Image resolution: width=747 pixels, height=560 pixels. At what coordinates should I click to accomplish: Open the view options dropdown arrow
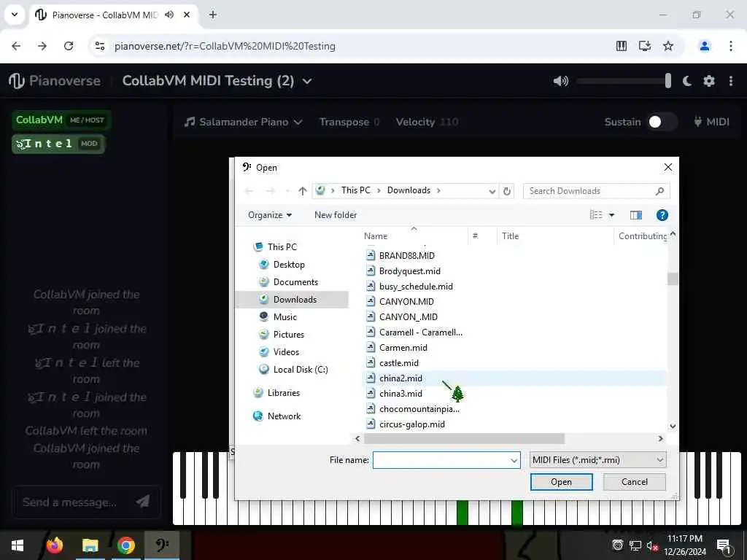[612, 215]
